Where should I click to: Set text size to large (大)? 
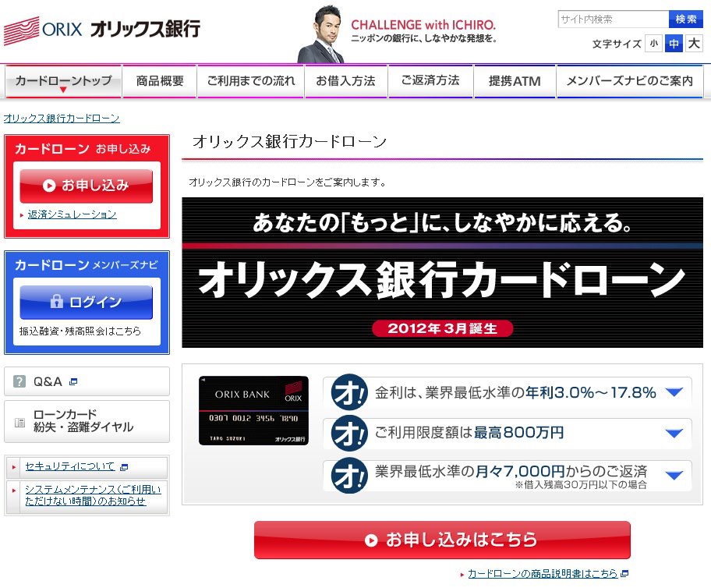click(x=694, y=44)
